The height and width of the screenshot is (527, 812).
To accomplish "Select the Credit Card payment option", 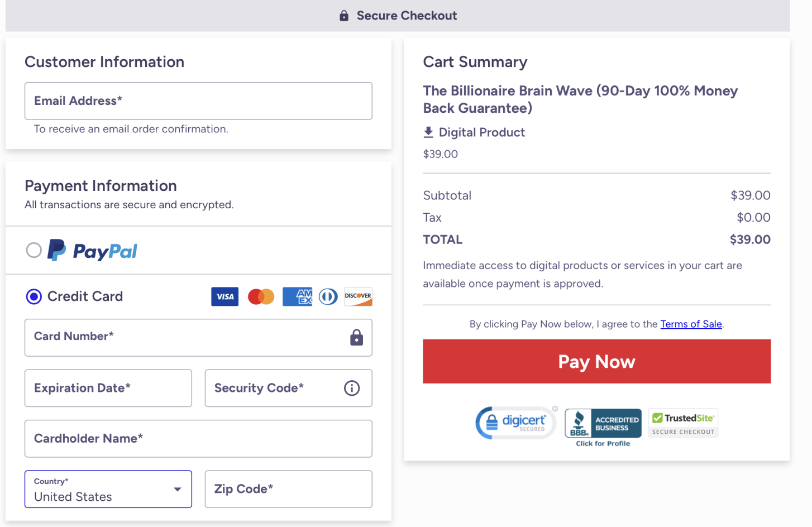I will [34, 296].
